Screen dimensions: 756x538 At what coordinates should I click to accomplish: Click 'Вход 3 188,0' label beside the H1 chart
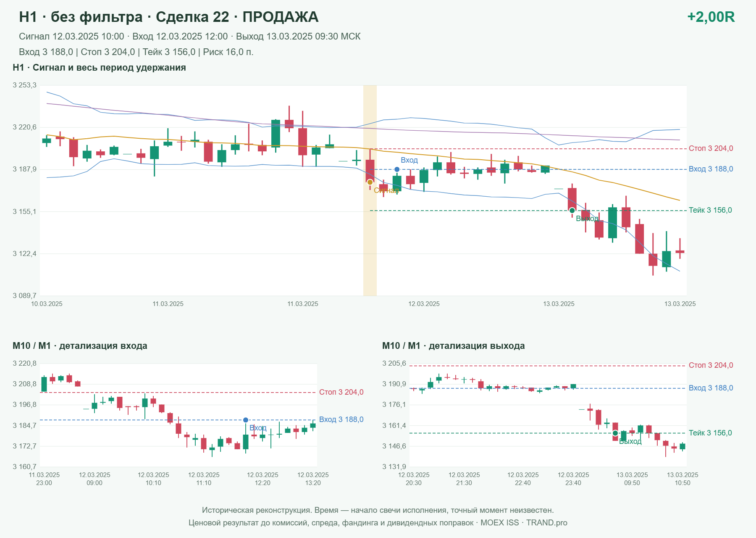(x=711, y=169)
